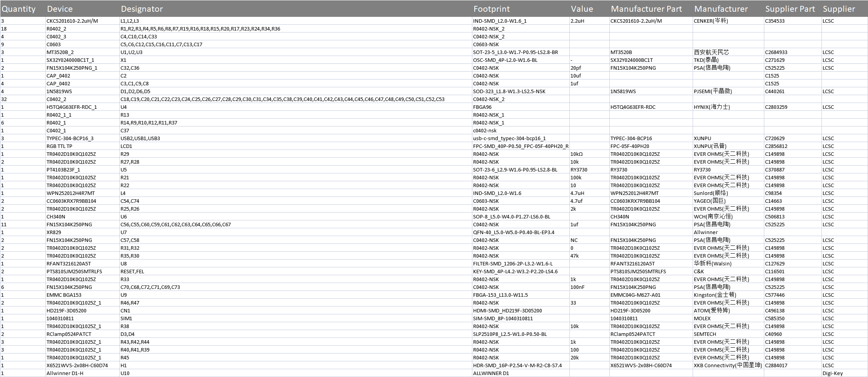Click device cell RFANT3216120A5T

point(68,263)
